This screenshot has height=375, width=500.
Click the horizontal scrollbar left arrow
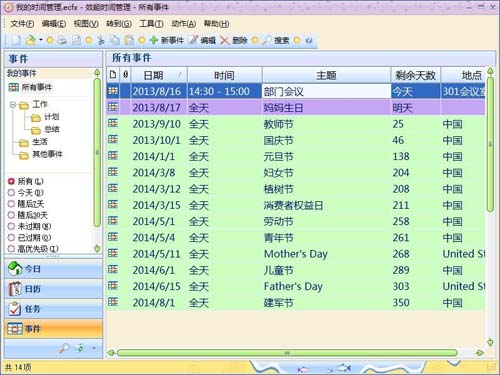(x=111, y=353)
